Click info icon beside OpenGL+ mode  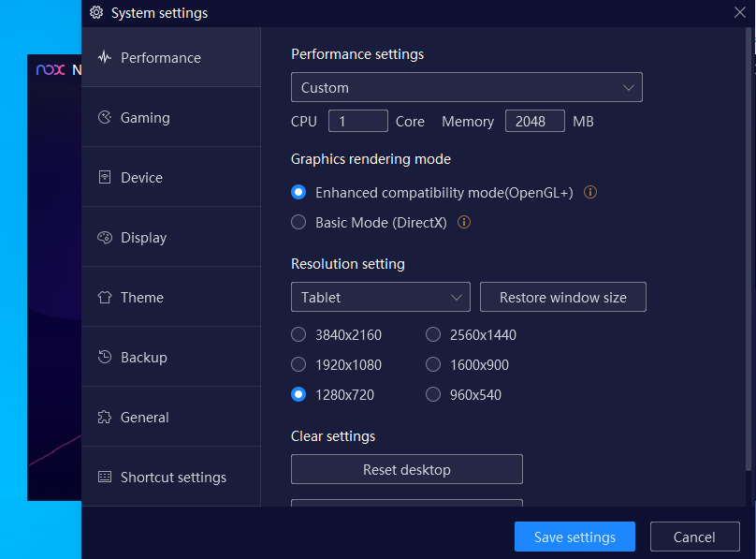590,192
